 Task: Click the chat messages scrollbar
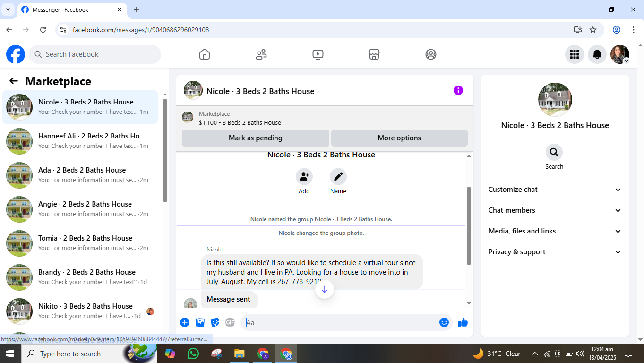[469, 226]
